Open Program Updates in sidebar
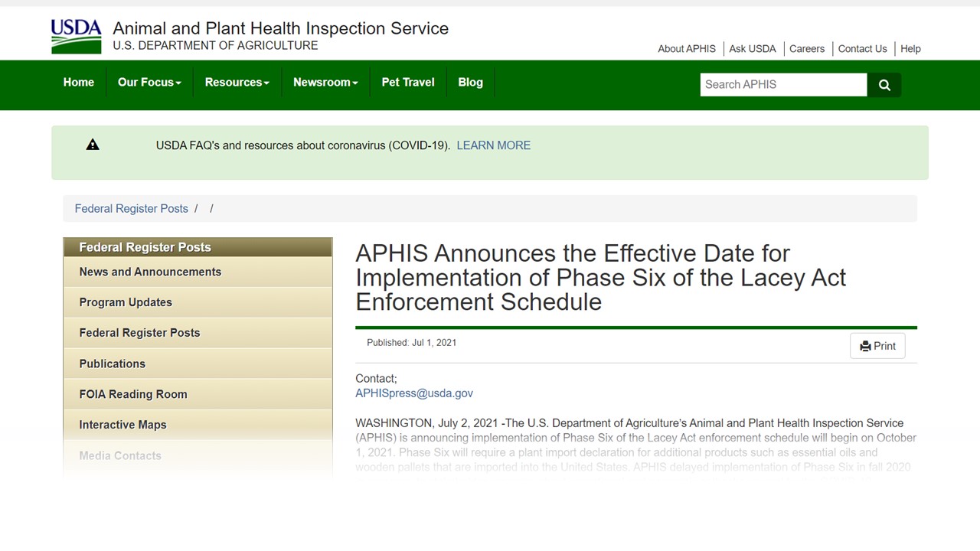Viewport: 980px width, 551px height. (x=198, y=302)
